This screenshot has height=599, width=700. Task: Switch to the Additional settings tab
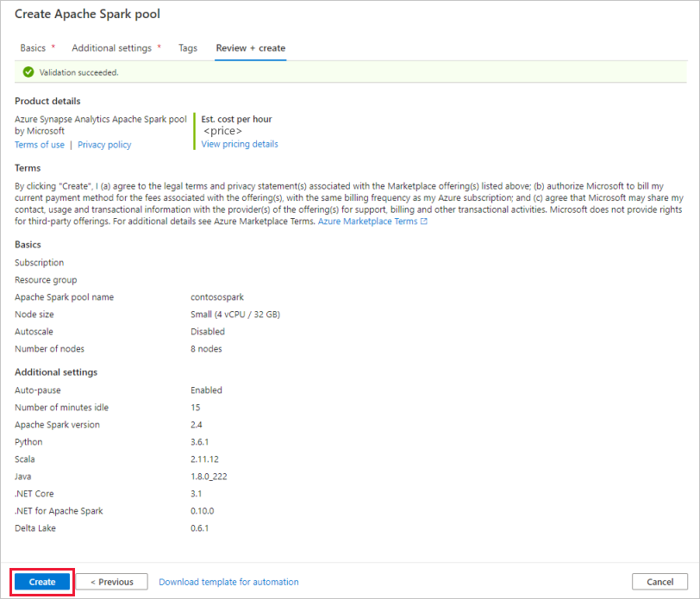coord(112,47)
